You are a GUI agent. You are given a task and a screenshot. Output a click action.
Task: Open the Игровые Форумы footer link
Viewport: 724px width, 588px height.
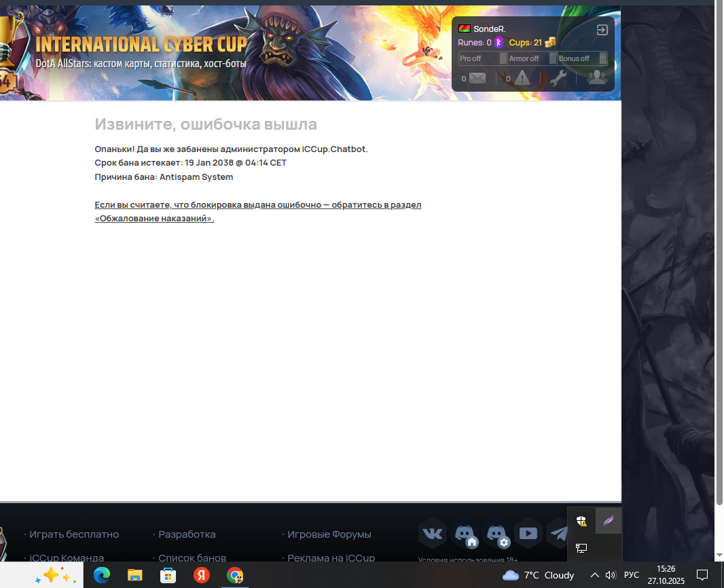point(329,534)
